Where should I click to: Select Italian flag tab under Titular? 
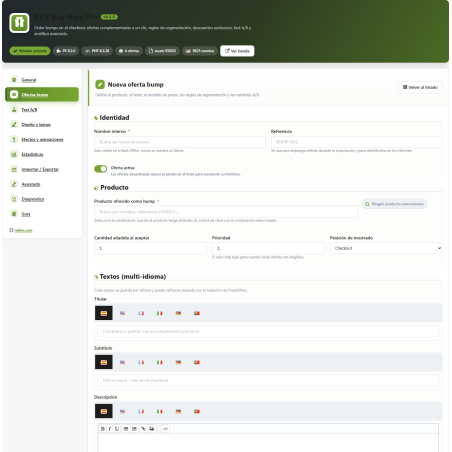[x=160, y=313]
